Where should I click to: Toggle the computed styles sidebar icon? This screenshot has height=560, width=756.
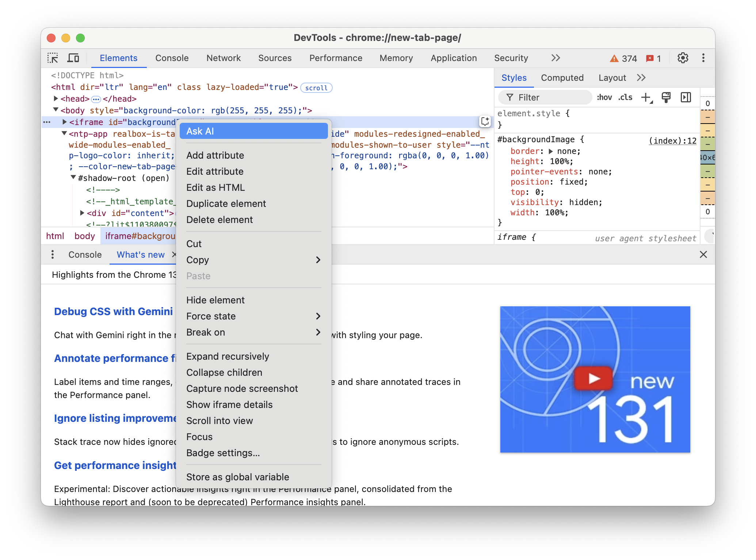click(686, 97)
